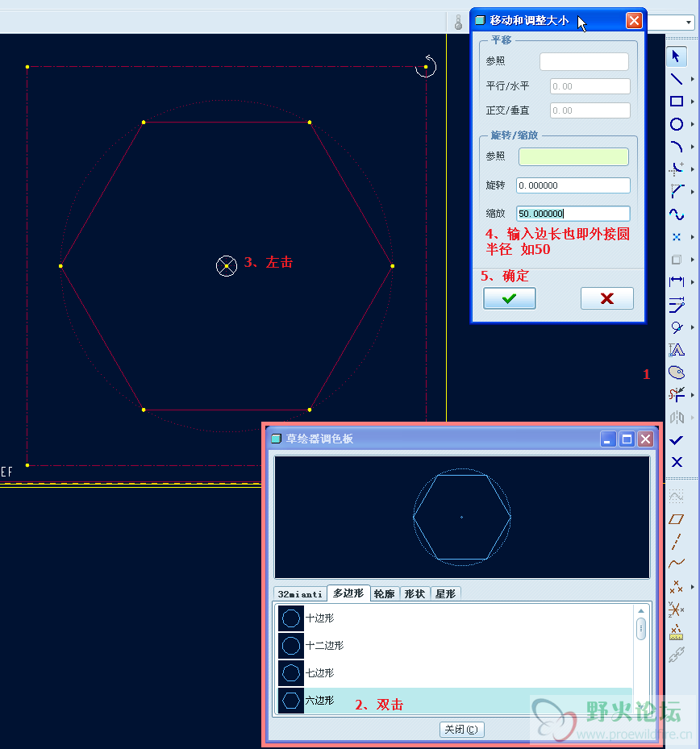The height and width of the screenshot is (749, 700).
Task: Select the brown scattered points icon
Action: 676,587
